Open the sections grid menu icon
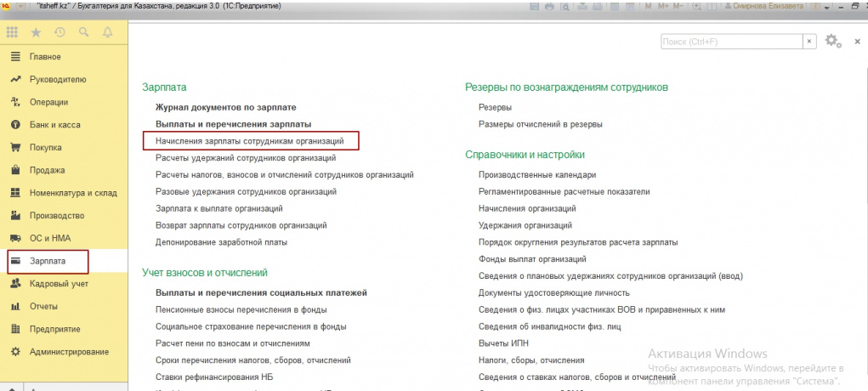The width and height of the screenshot is (868, 391). click(x=12, y=32)
